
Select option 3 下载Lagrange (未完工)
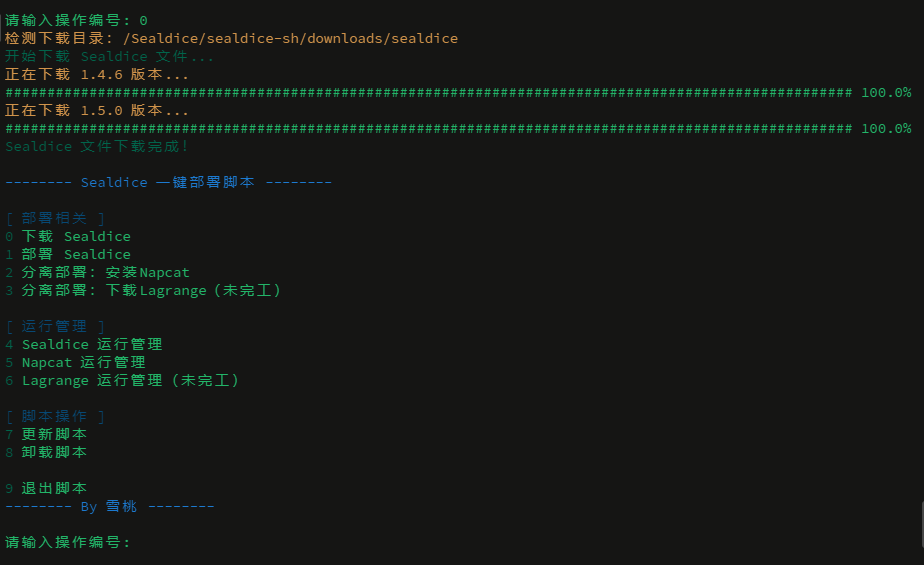point(150,291)
